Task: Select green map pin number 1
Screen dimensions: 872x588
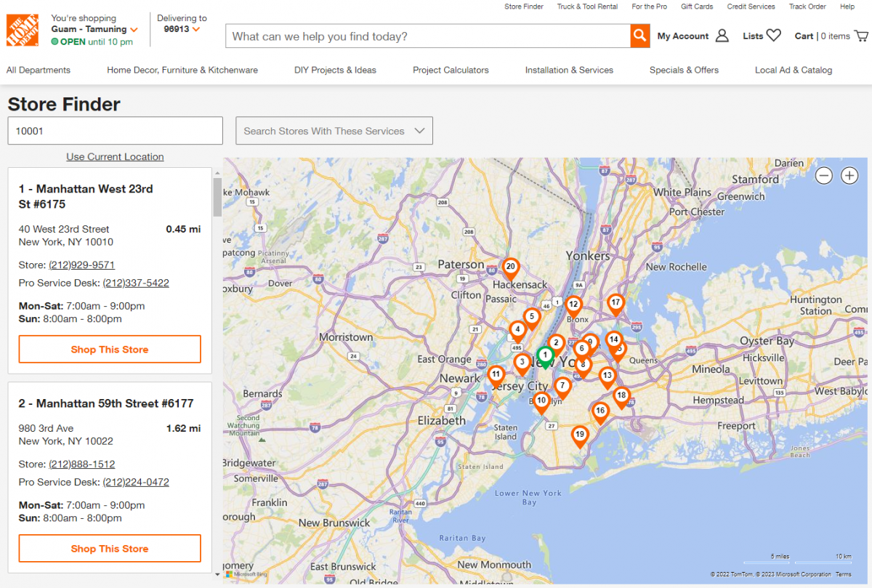Action: [545, 356]
